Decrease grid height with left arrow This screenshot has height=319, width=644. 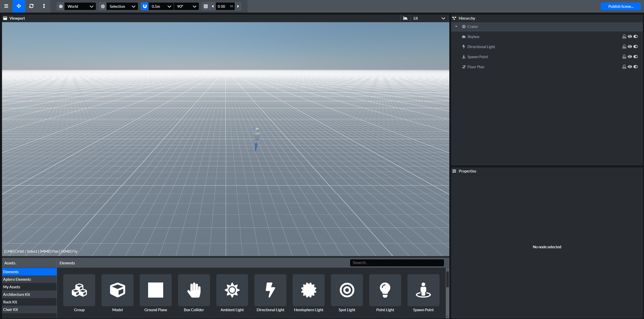click(213, 6)
